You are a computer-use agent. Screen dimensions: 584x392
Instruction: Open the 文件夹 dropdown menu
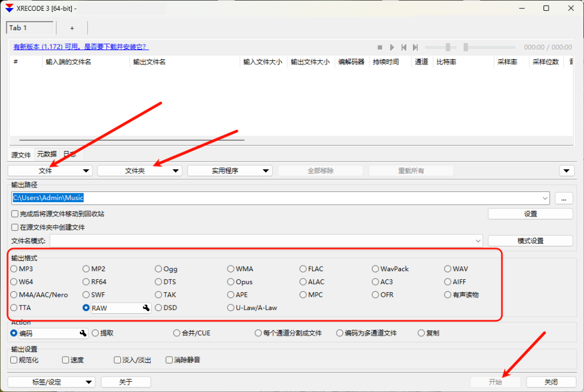point(140,170)
